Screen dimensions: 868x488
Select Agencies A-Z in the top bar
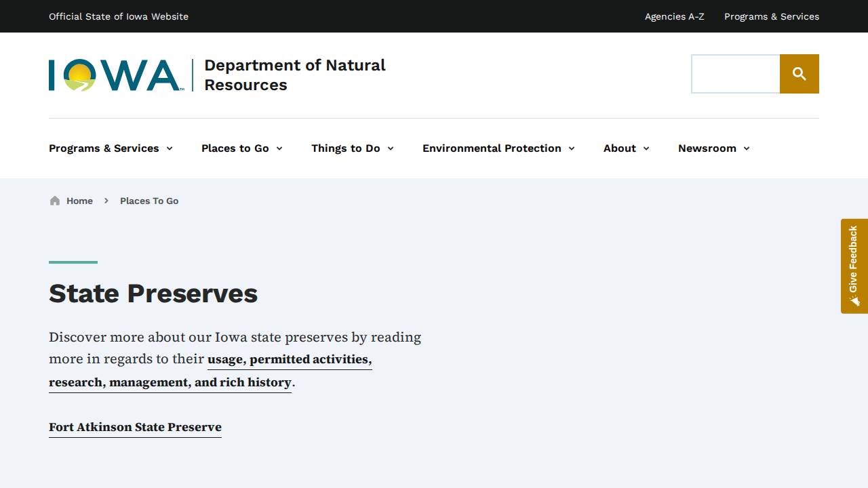[x=674, y=16]
